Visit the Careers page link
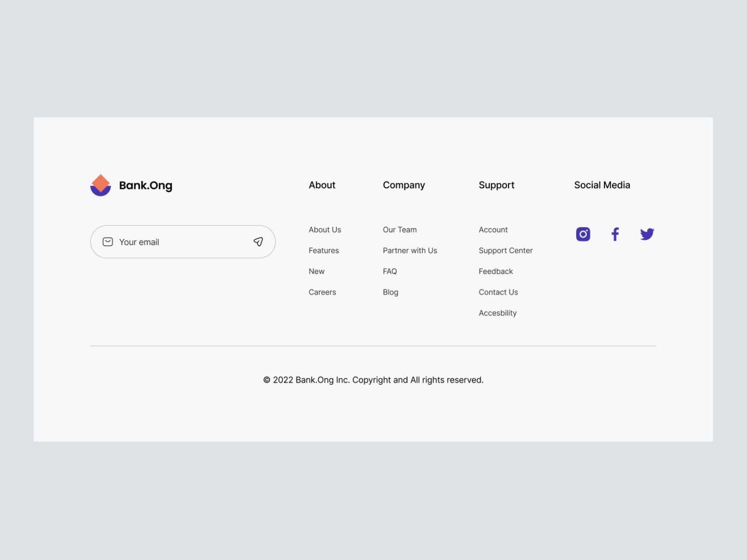747x560 pixels. pos(322,292)
